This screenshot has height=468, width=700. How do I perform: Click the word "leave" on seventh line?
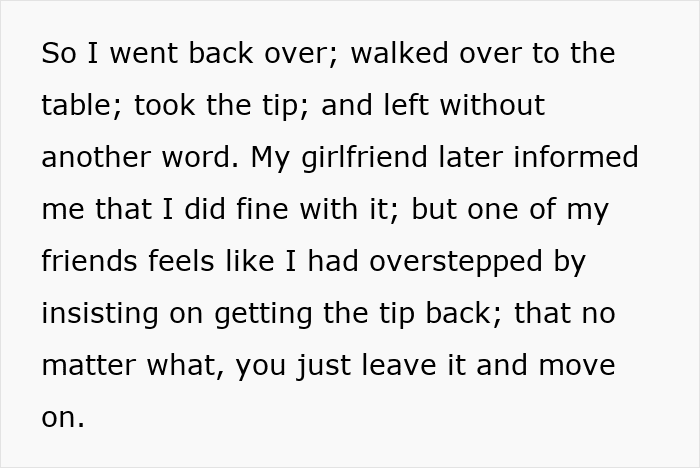pos(399,365)
